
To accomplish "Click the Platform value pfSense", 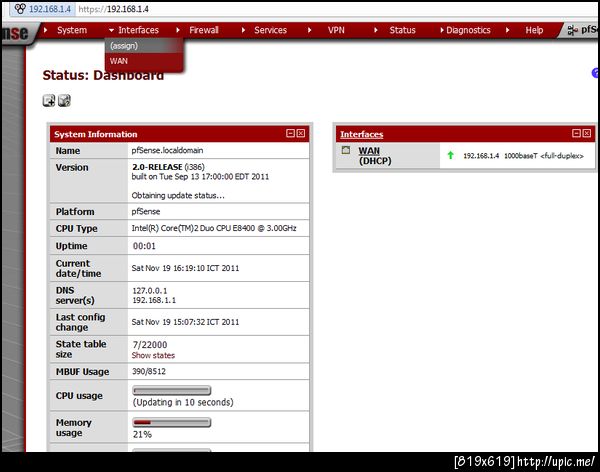I will coord(146,211).
